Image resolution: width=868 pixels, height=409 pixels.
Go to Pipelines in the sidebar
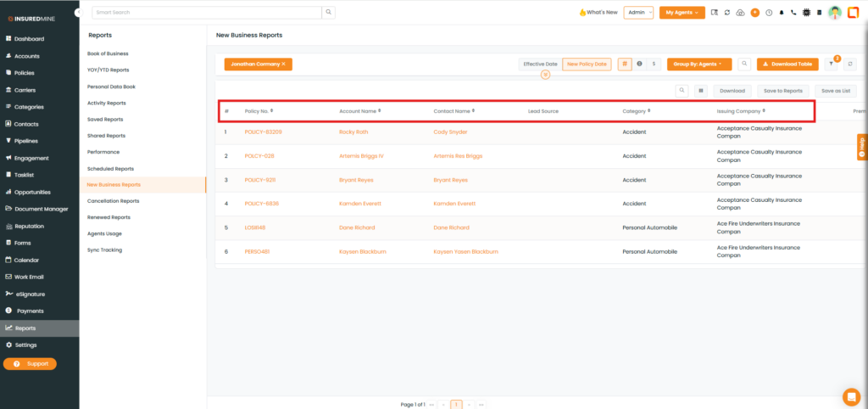[x=29, y=141]
